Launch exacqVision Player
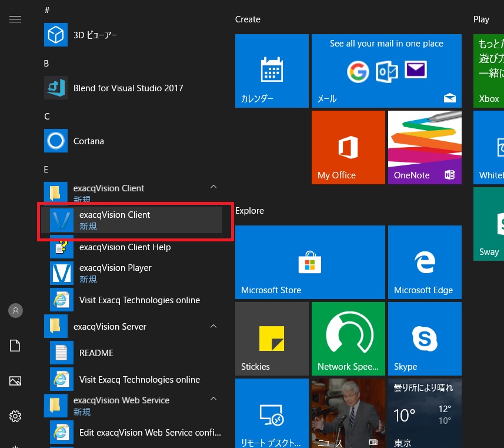The image size is (504, 448). tap(132, 273)
